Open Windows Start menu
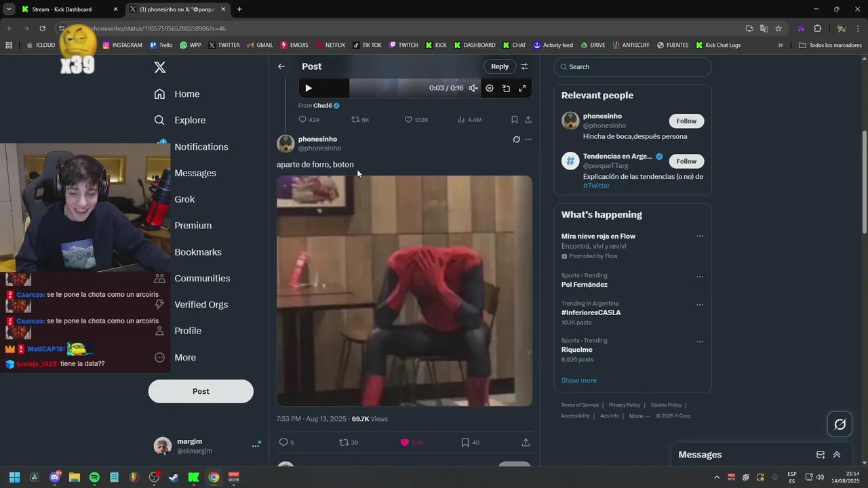 coord(14,477)
